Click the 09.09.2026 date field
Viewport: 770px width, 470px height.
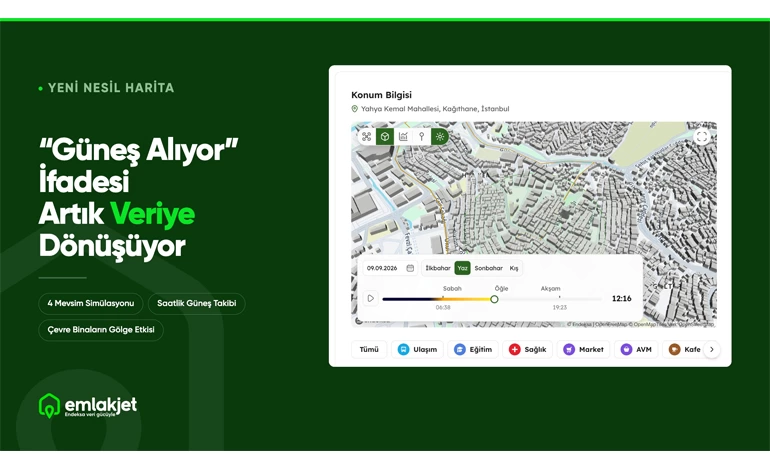[x=390, y=268]
